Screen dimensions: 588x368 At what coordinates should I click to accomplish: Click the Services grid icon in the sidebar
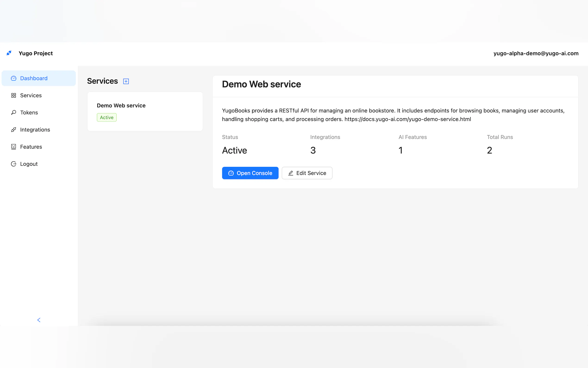click(14, 95)
